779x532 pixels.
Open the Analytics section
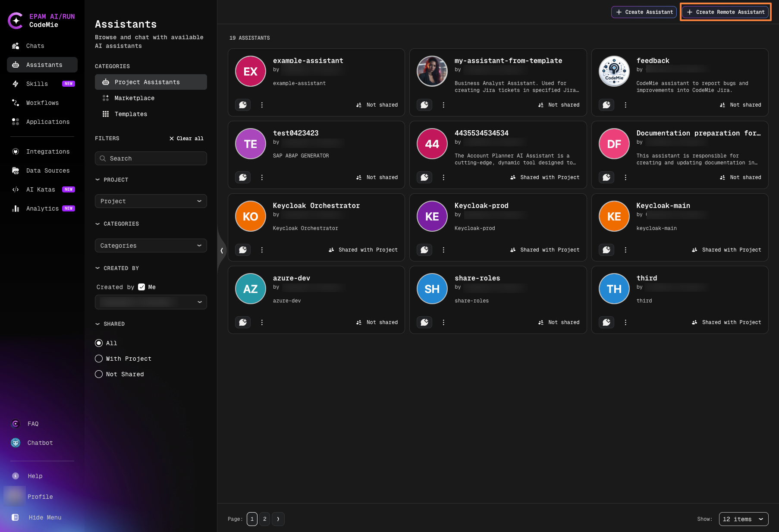click(x=42, y=208)
